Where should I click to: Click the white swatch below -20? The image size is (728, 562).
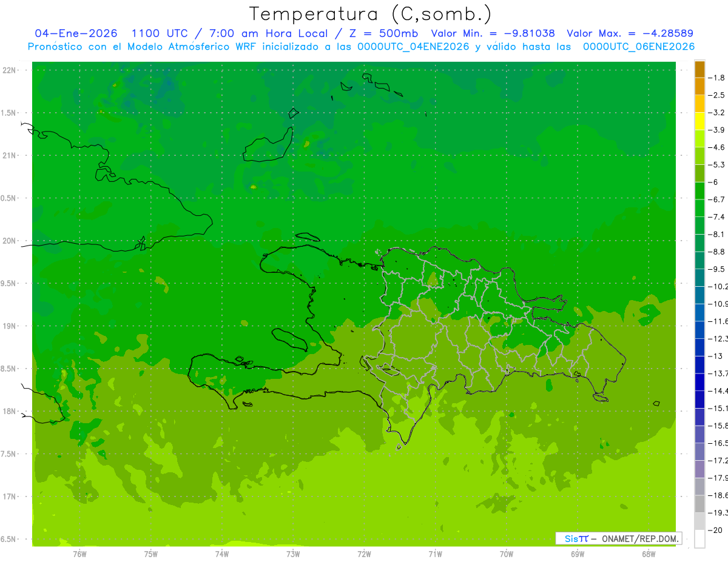pos(699,539)
